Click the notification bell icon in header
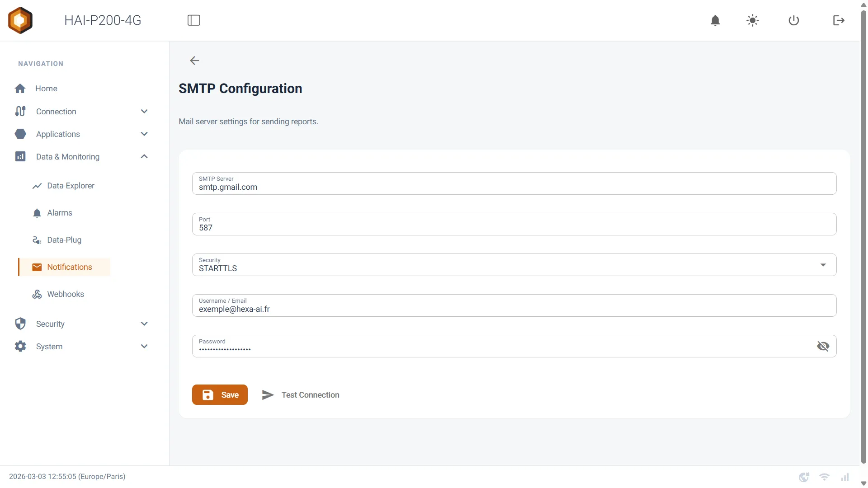This screenshot has height=488, width=868. (x=715, y=20)
